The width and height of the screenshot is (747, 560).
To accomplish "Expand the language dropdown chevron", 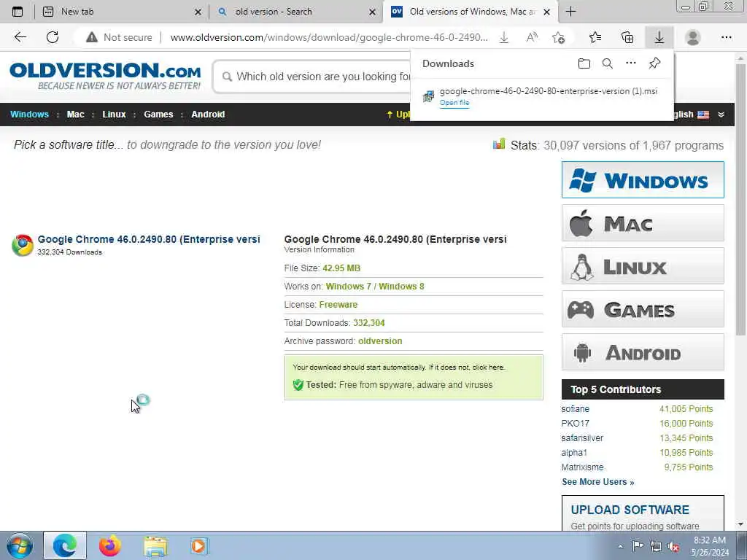I will (721, 114).
